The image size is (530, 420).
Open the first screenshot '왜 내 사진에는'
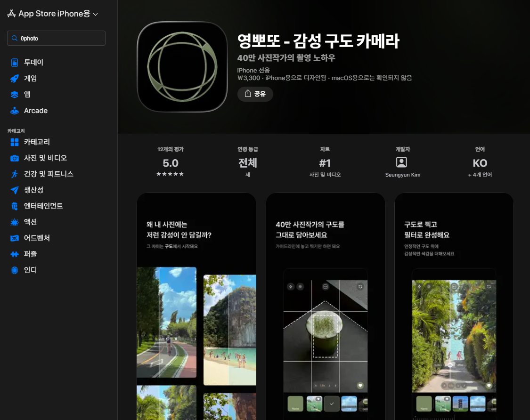196,307
